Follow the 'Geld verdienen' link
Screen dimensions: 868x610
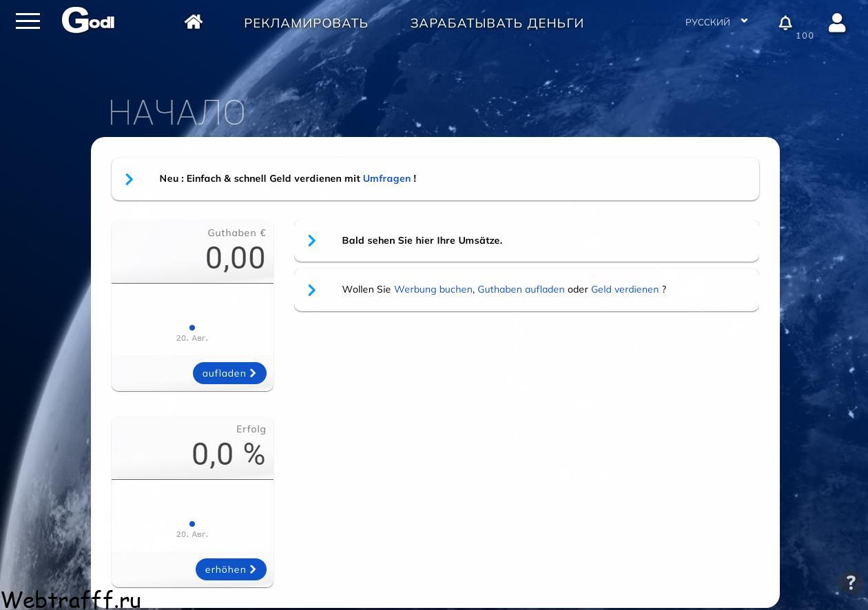(625, 289)
